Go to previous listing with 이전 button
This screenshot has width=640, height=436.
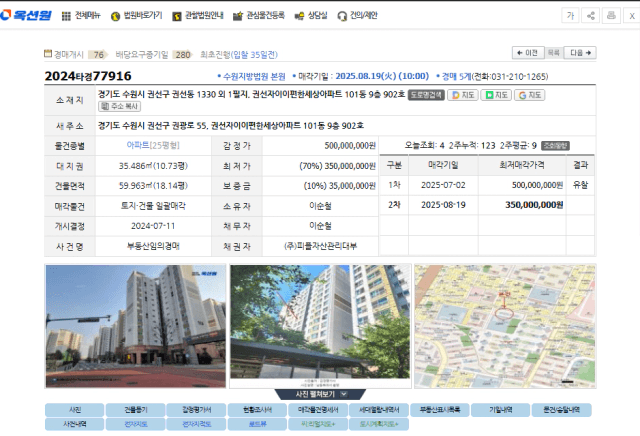click(528, 53)
